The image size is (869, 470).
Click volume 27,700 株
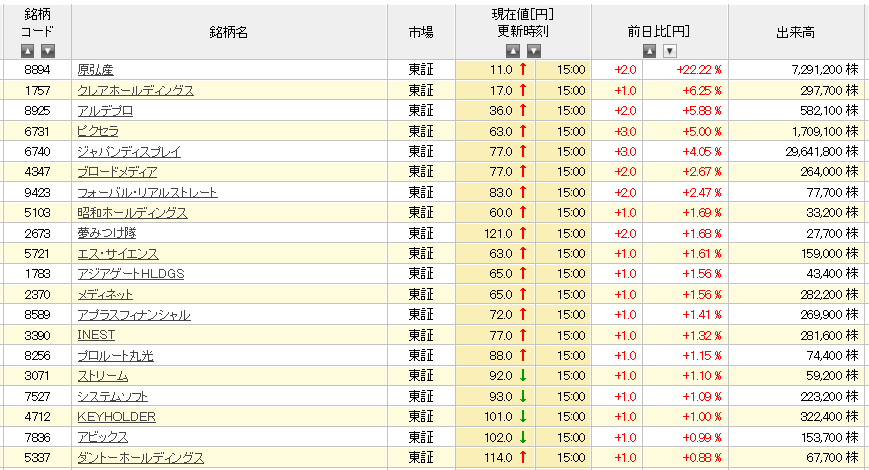click(x=832, y=233)
